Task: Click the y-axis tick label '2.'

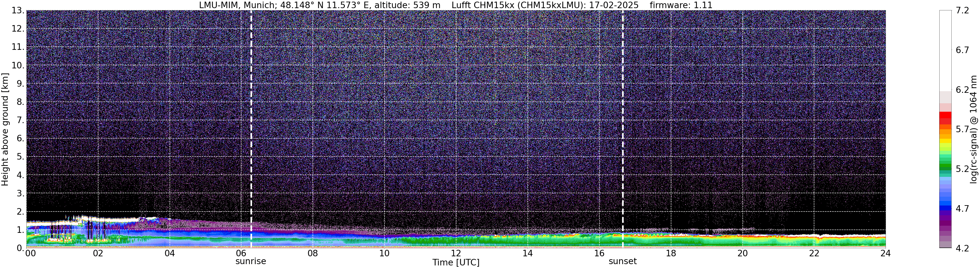Action: coord(21,212)
